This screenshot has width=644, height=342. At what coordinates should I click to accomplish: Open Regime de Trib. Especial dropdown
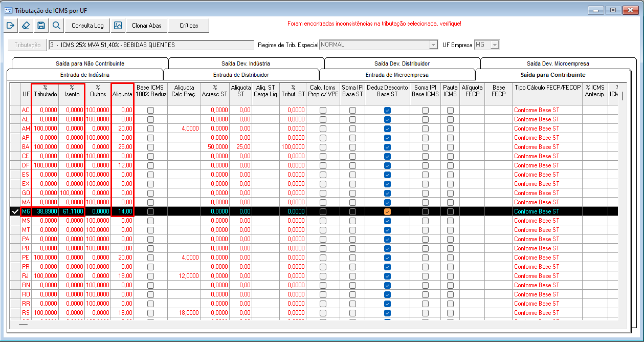pyautogui.click(x=435, y=45)
